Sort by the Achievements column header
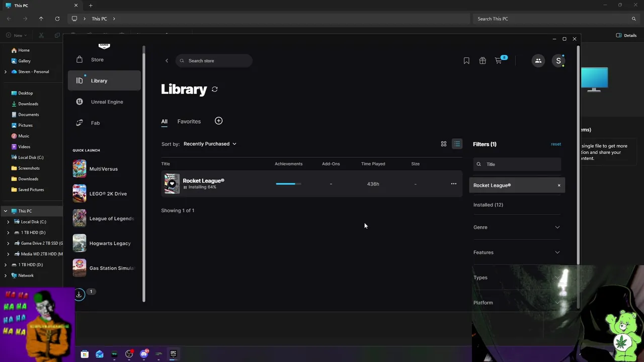This screenshot has height=362, width=644. [289, 164]
